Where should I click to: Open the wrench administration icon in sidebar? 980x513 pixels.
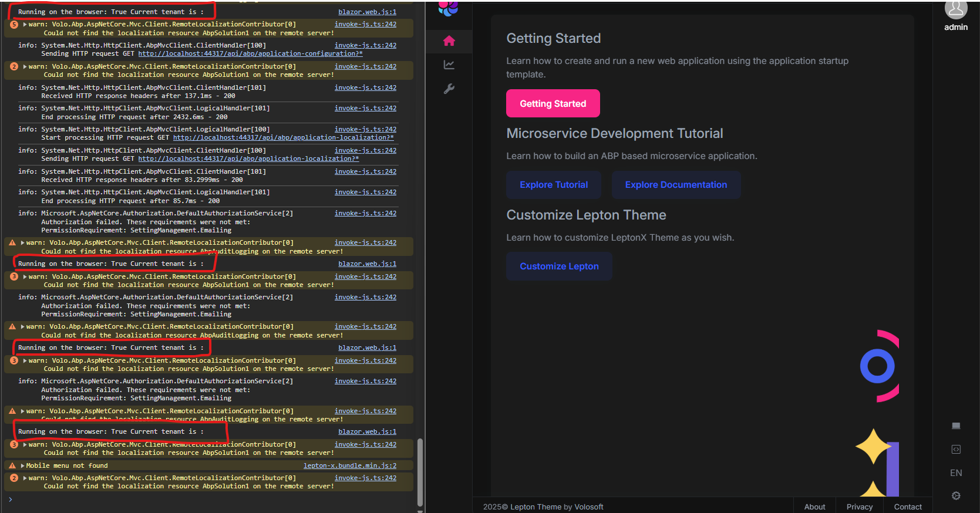(x=449, y=89)
